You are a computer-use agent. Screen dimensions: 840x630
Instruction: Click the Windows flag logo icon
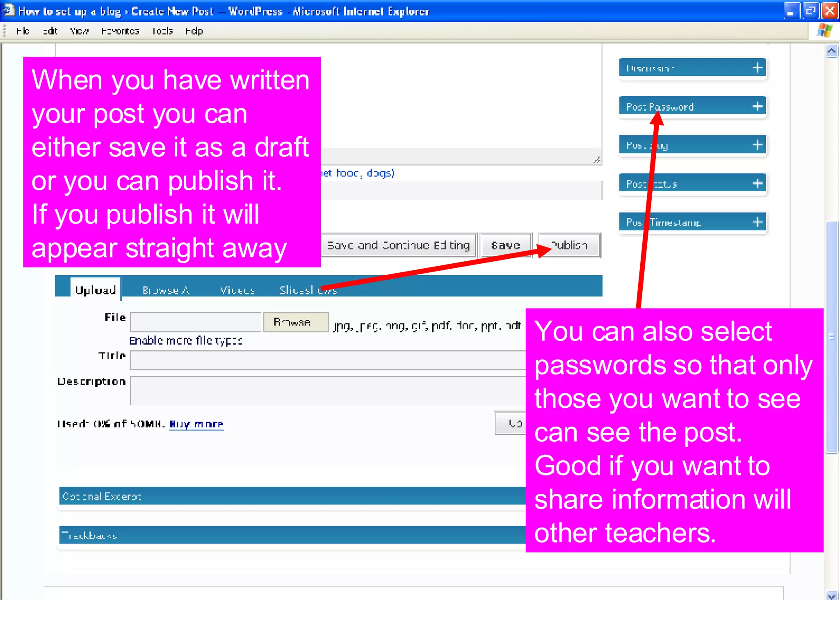(824, 31)
